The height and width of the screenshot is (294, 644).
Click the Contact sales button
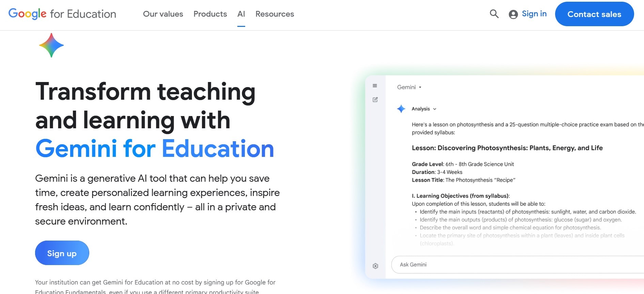(594, 14)
